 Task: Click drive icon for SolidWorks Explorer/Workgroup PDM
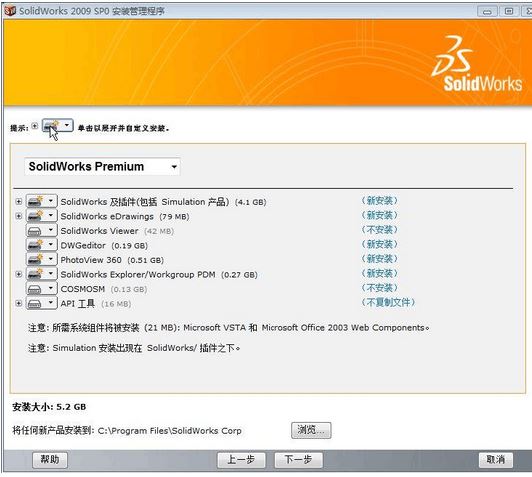(35, 274)
